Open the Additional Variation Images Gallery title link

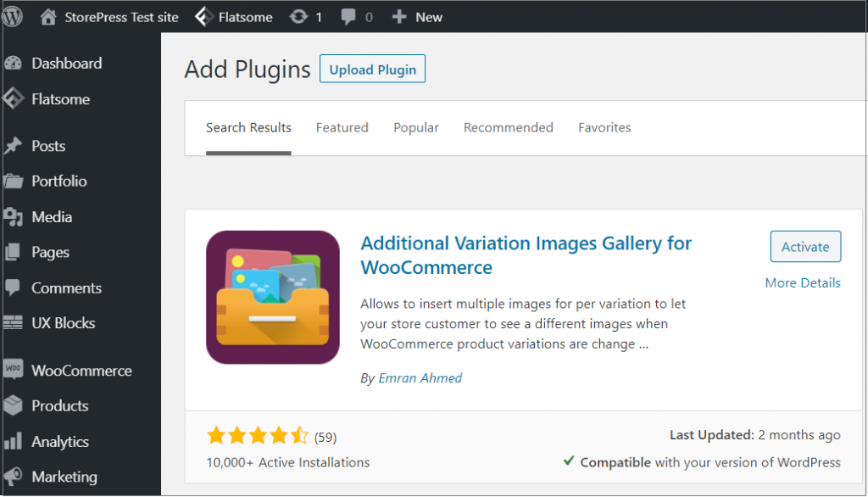tap(526, 255)
